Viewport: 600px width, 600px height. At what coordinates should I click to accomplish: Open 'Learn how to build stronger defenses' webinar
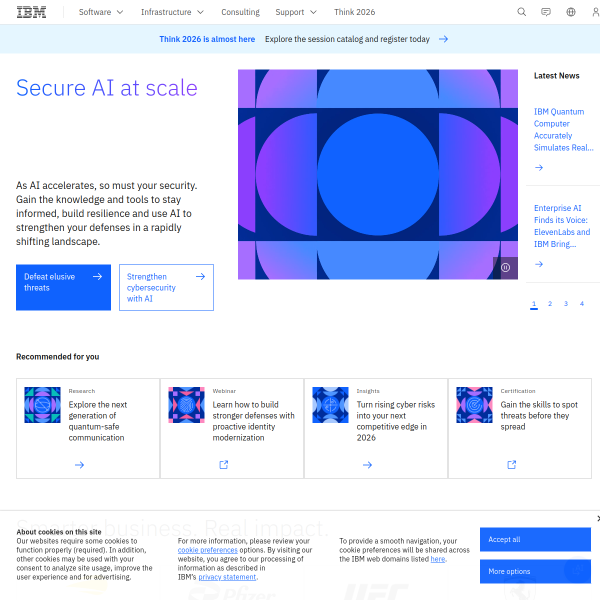[253, 421]
